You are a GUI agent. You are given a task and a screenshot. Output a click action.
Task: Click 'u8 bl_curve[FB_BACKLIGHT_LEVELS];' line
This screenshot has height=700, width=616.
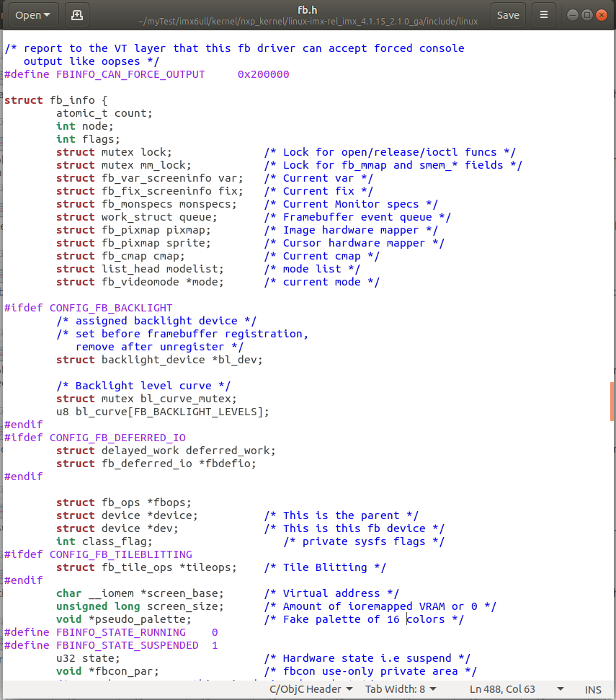[x=163, y=411]
